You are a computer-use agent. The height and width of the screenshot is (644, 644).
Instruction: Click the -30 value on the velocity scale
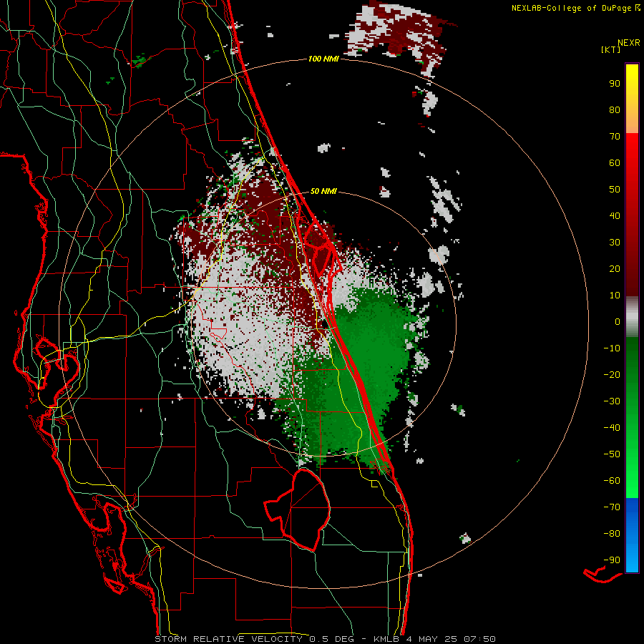pos(612,401)
